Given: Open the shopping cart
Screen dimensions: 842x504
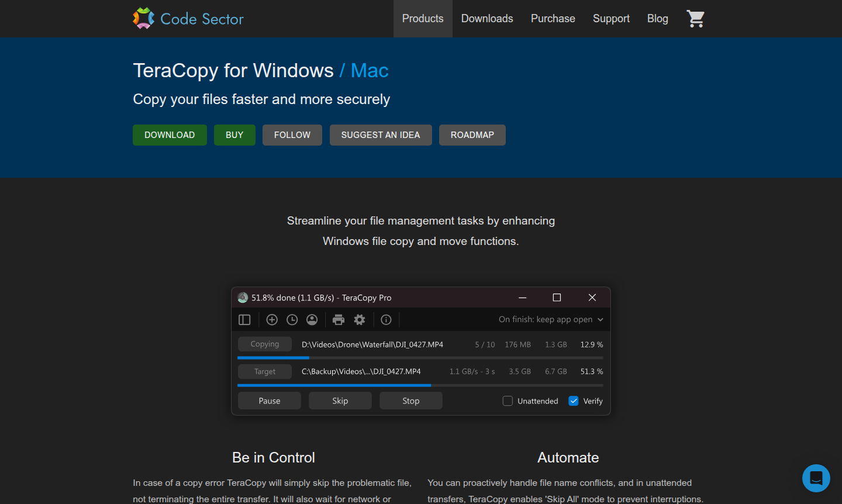Looking at the screenshot, I should [695, 19].
